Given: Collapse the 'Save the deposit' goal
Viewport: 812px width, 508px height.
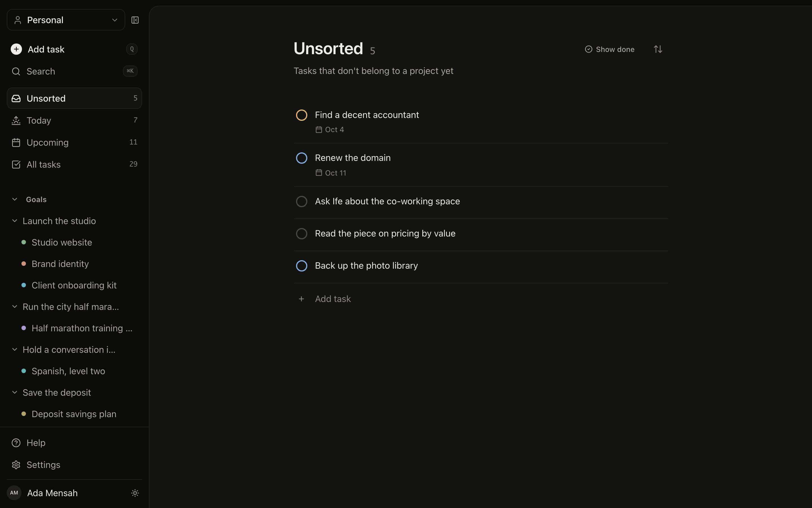Looking at the screenshot, I should coord(14,392).
